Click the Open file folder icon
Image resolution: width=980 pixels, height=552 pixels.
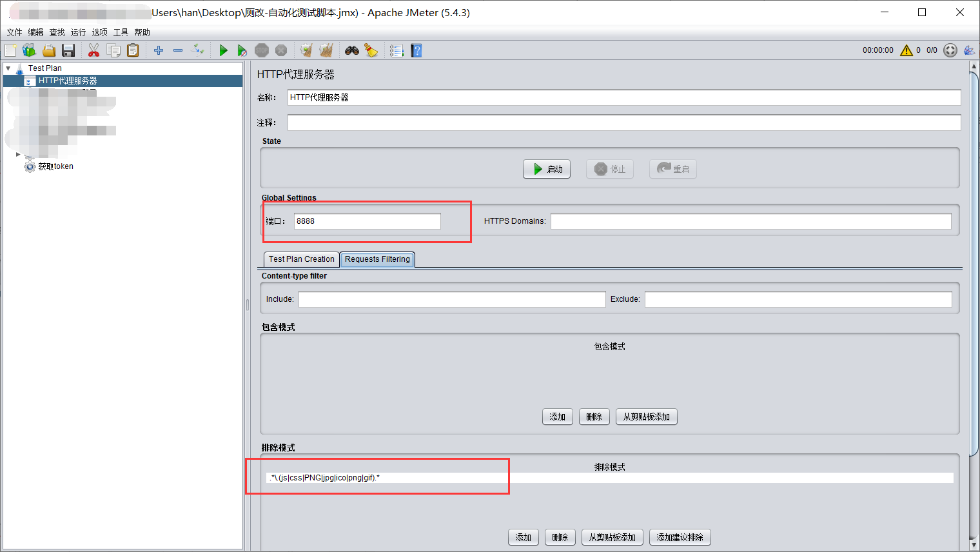[x=49, y=50]
